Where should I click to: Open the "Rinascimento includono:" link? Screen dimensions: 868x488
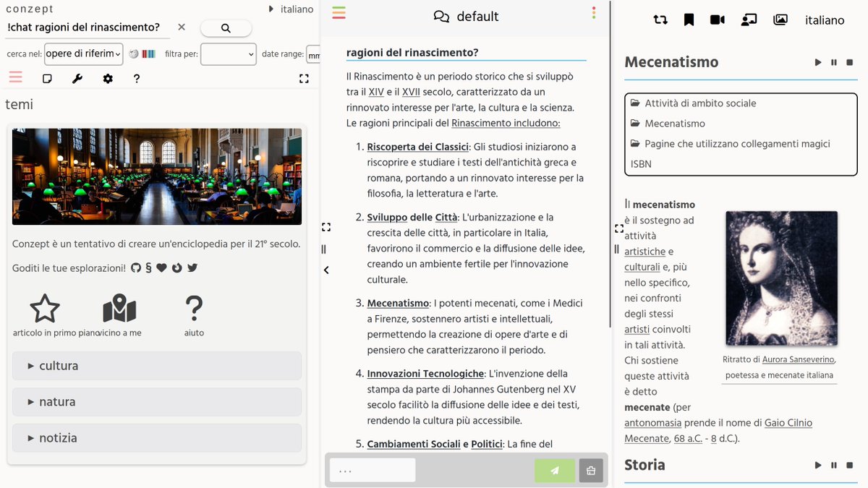pos(506,123)
